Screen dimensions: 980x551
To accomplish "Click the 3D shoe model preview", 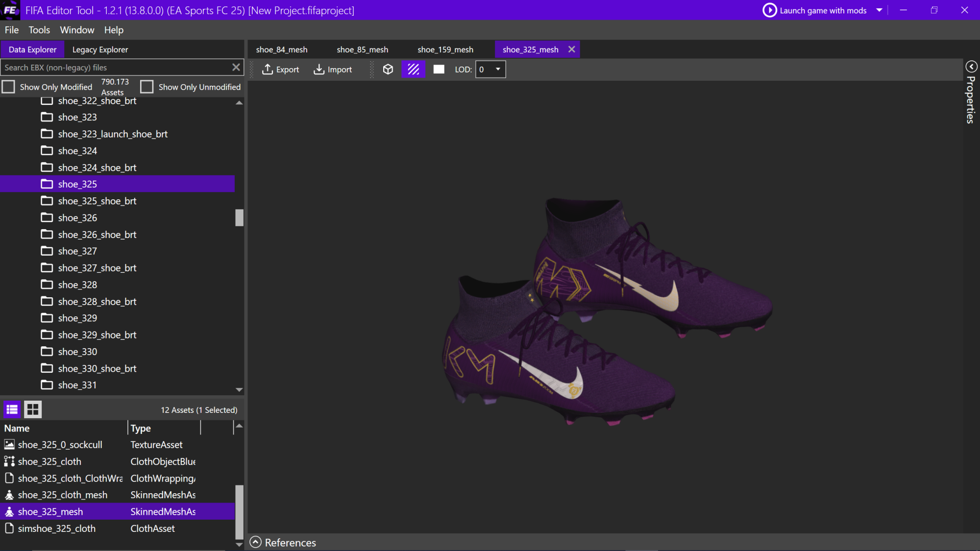I will (x=607, y=311).
